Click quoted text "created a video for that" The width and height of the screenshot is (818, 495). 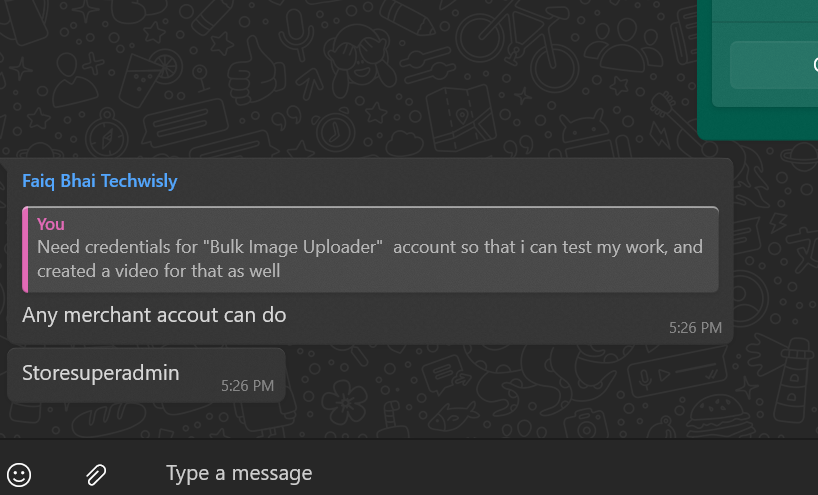point(139,271)
